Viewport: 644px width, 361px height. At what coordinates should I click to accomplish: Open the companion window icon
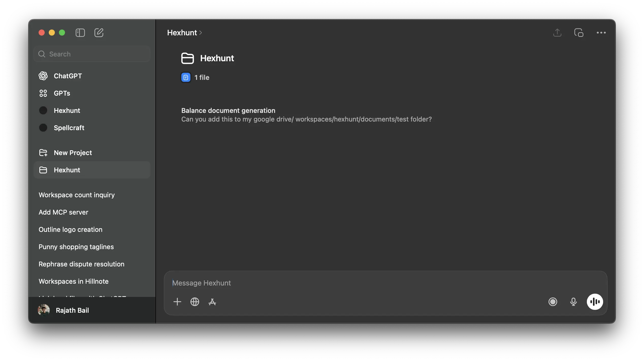click(579, 33)
